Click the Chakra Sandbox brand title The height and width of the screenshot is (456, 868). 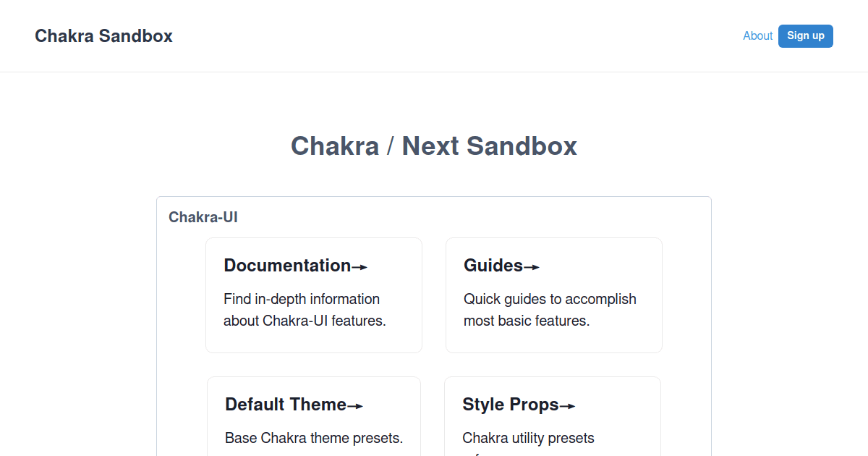103,35
